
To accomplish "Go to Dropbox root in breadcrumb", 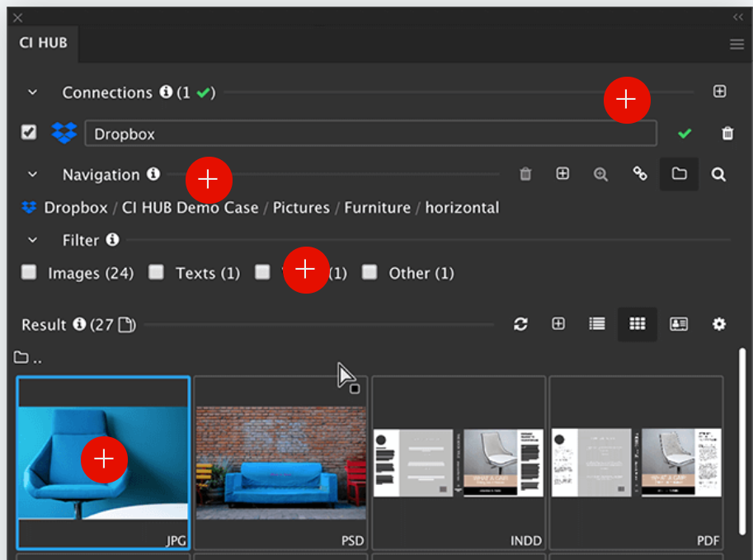I will [76, 208].
